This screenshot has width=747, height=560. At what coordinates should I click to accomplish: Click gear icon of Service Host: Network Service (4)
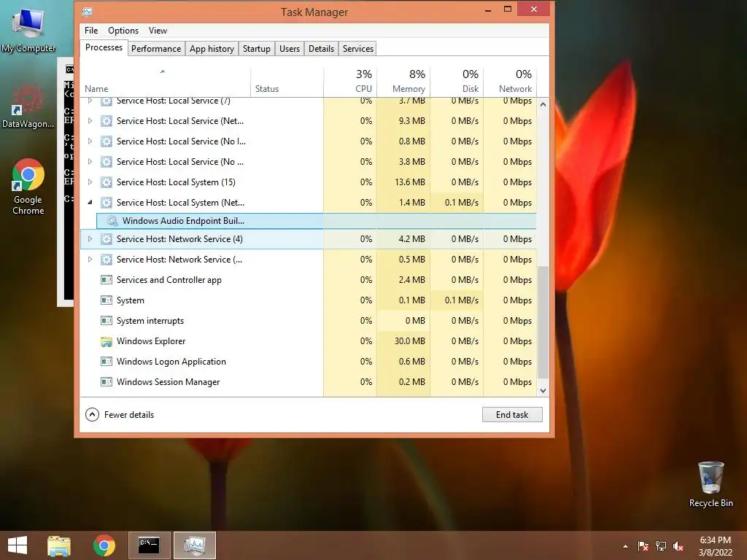click(x=107, y=239)
